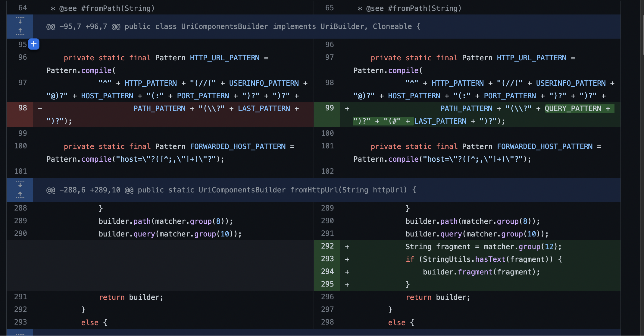
Task: Expand up arrow in the -95,7 hunk header
Action: (x=20, y=31)
